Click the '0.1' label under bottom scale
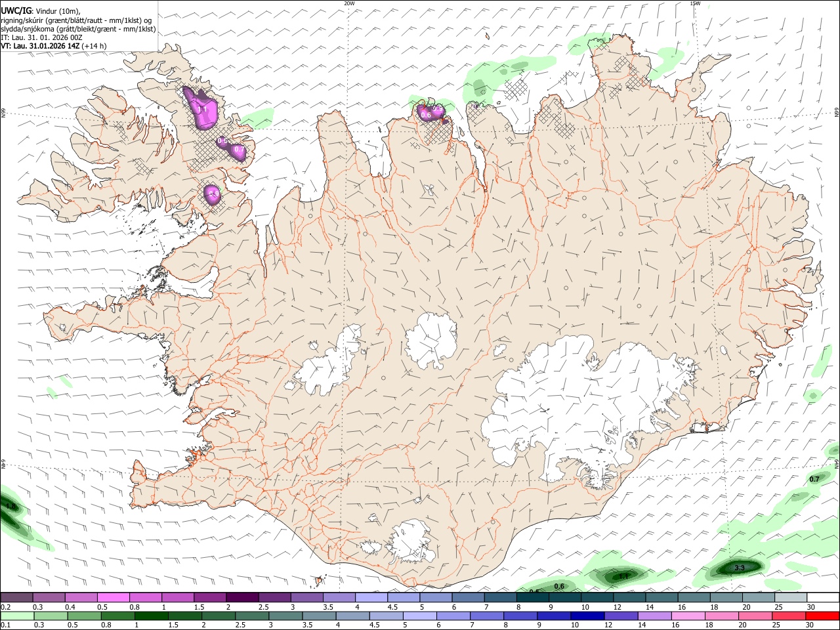 click(5, 625)
